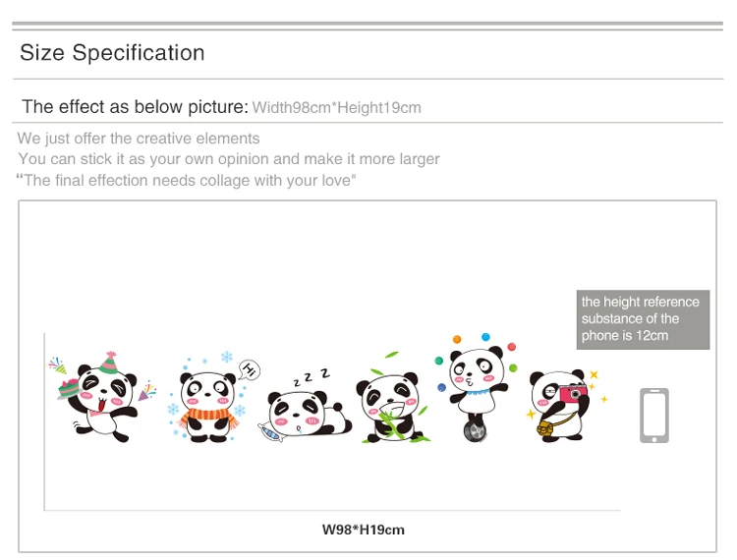Click "We just offer the creative elements" line

tap(139, 139)
